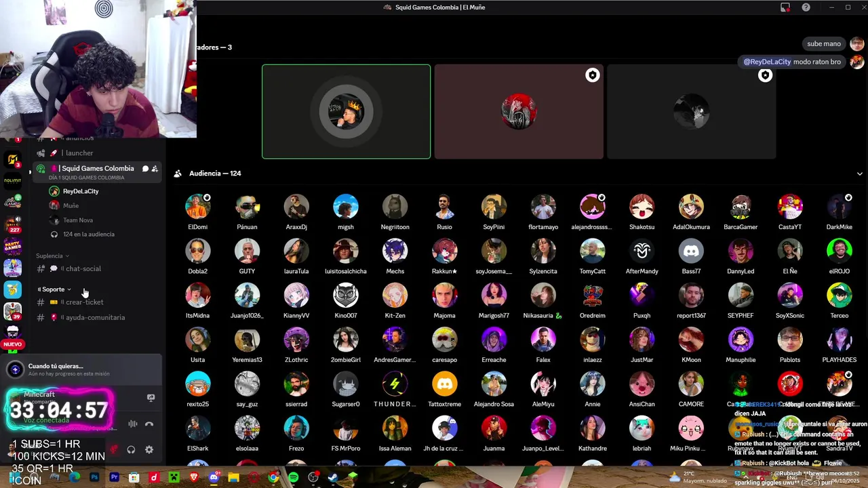Click audience member Miku Pinku avatar
The image size is (868, 488).
tap(691, 428)
